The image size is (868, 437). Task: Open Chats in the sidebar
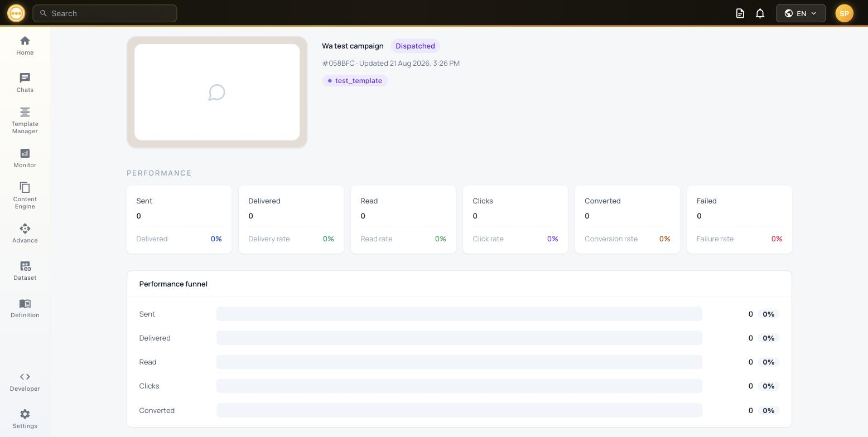pos(25,82)
